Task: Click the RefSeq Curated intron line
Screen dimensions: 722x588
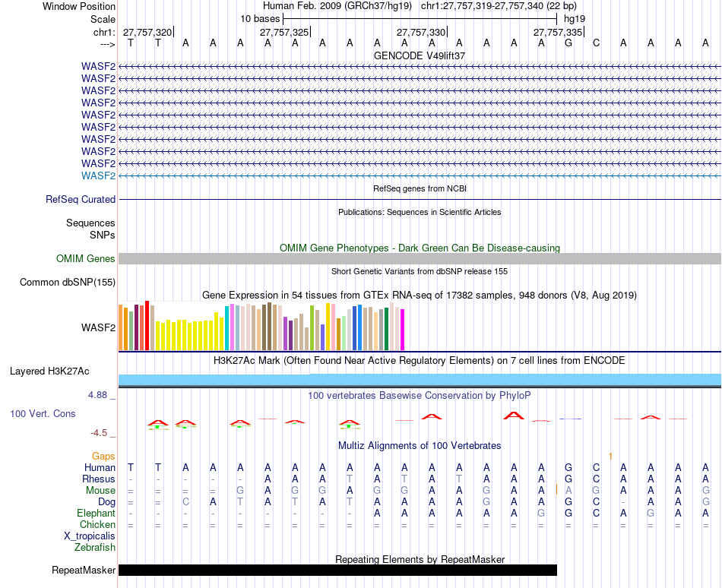Action: pyautogui.click(x=420, y=199)
